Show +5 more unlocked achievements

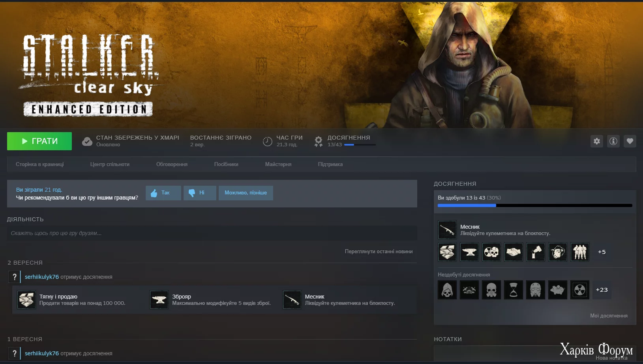point(602,252)
